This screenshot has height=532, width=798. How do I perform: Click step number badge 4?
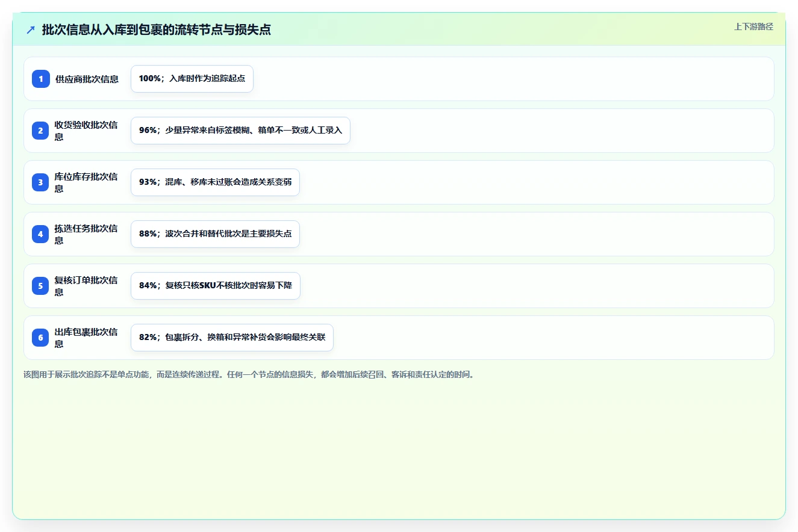click(41, 234)
